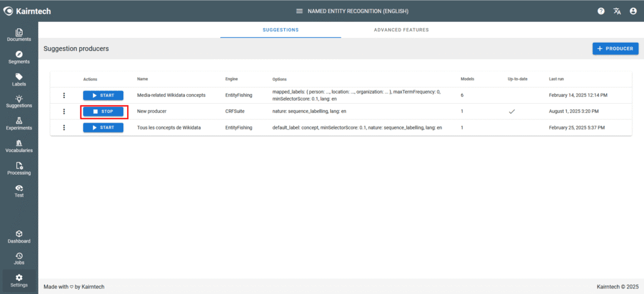Open the help question mark icon

click(601, 11)
